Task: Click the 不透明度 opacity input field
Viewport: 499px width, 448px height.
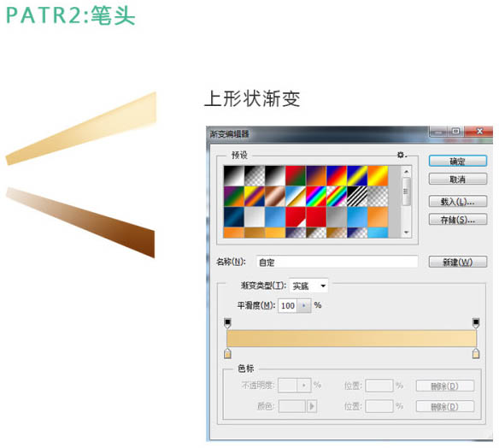Action: click(288, 386)
